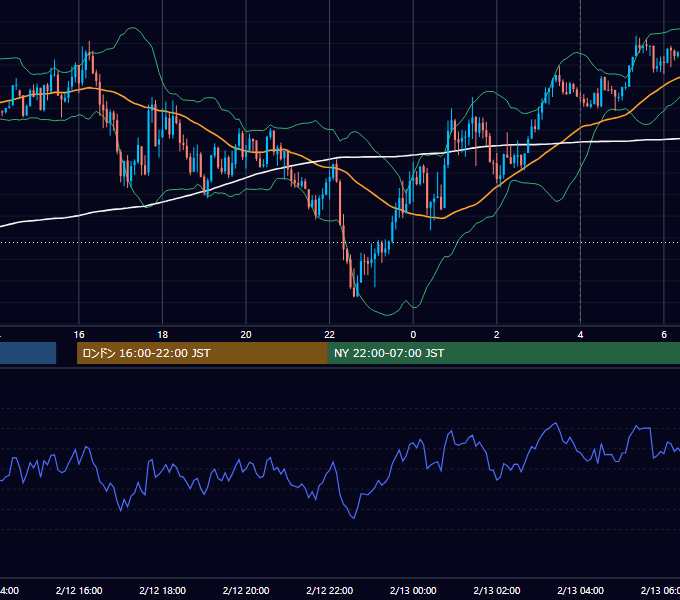The width and height of the screenshot is (680, 600).
Task: Click the 2/13 00:00 time label
Action: [413, 590]
